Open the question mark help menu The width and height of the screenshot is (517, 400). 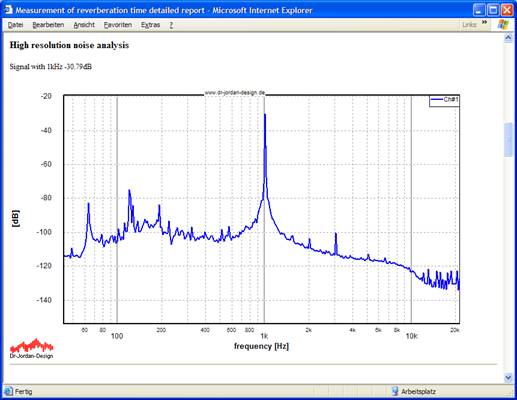(x=171, y=25)
